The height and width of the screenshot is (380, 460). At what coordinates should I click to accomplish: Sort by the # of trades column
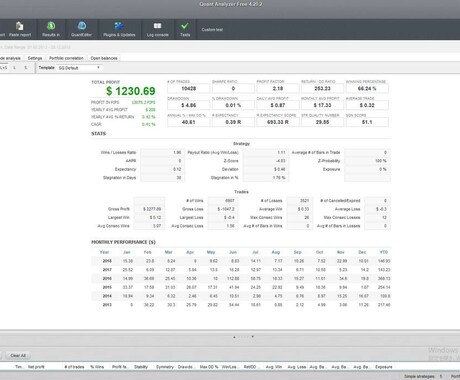74,367
